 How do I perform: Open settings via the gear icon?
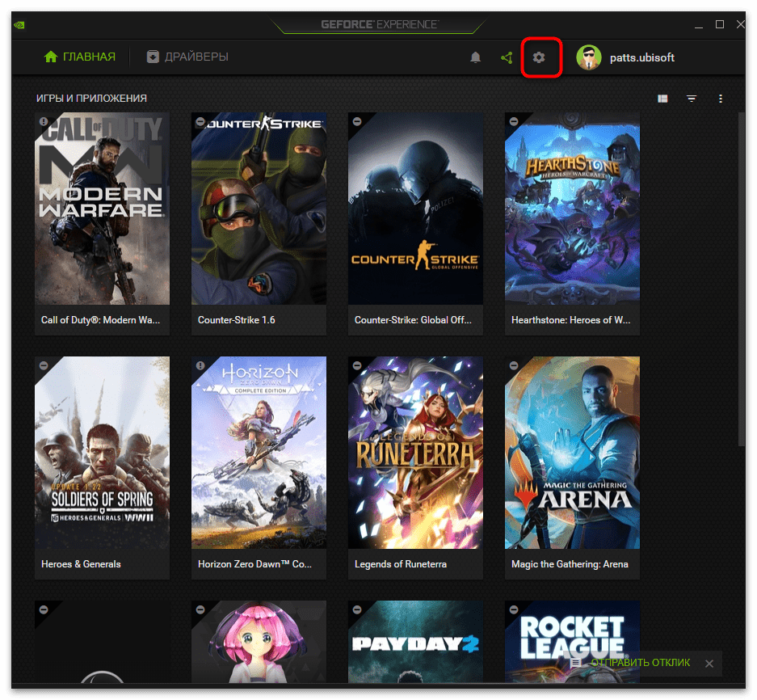[x=539, y=57]
